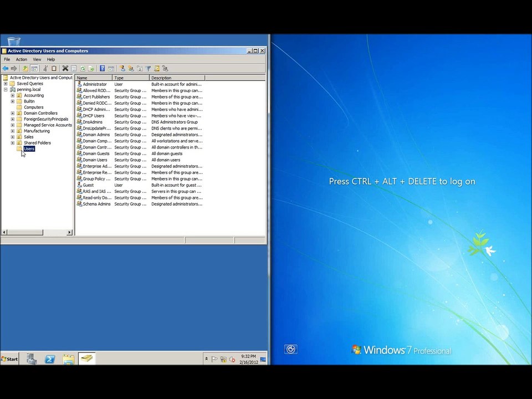The height and width of the screenshot is (399, 532).
Task: Click the Export List toolbar icon
Action: (x=91, y=69)
